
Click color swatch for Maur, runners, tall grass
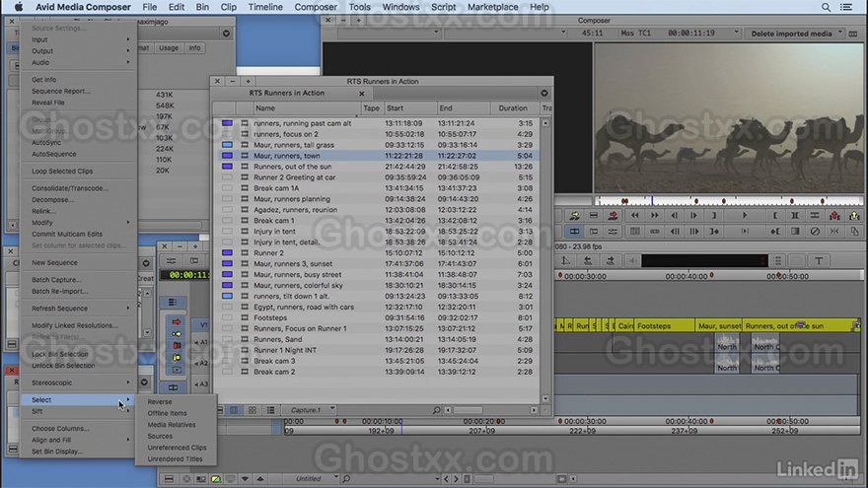click(227, 145)
